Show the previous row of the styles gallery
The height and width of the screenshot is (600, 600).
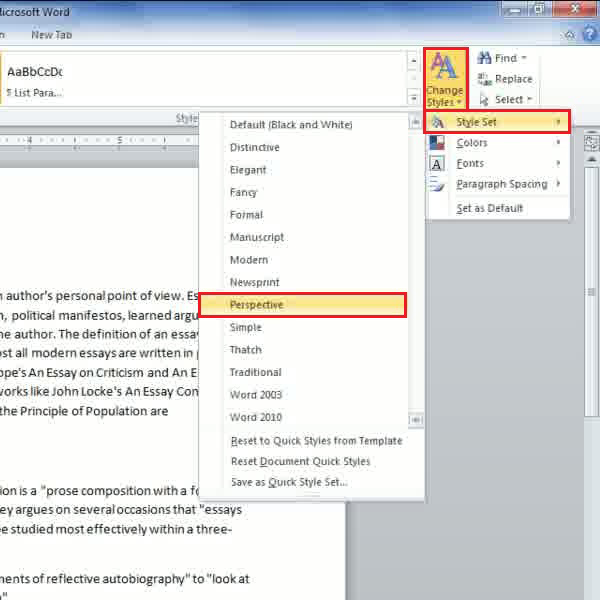[413, 61]
